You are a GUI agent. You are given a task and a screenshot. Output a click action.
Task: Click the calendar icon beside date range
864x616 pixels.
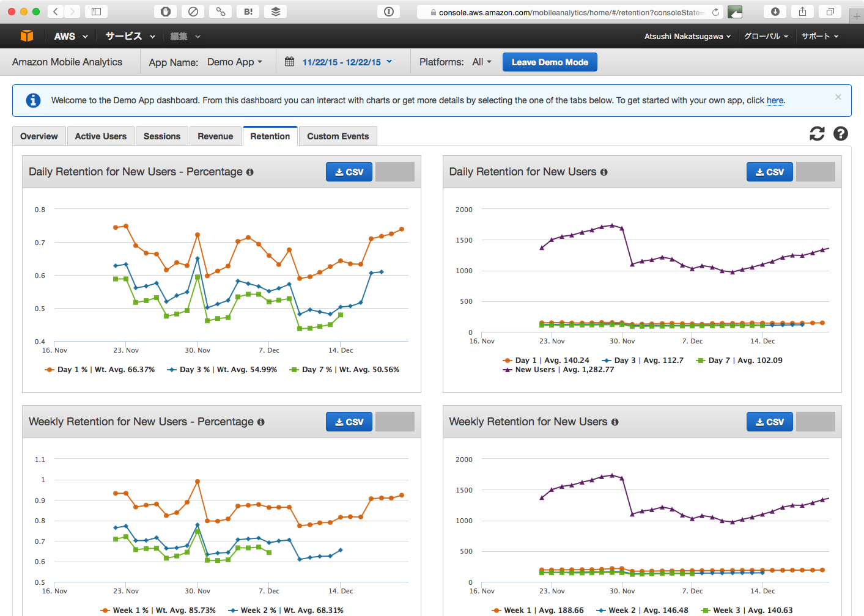(x=290, y=62)
